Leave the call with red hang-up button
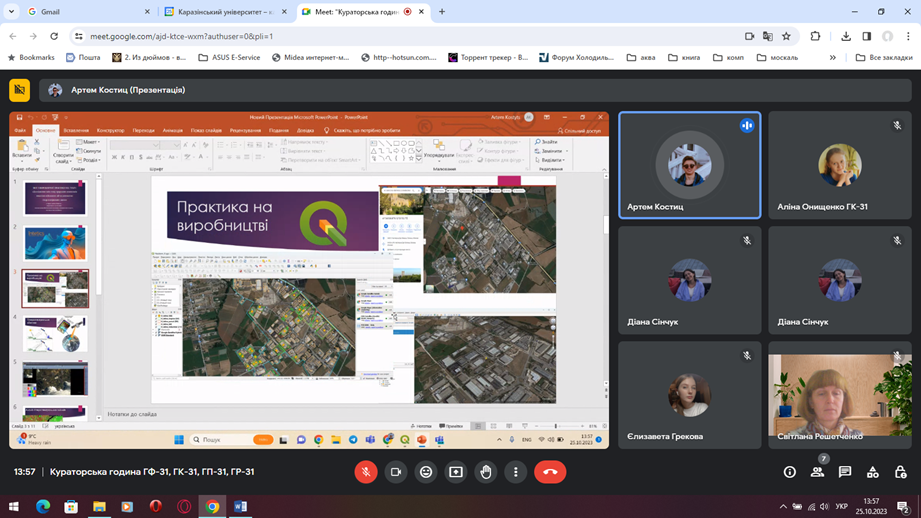921x518 pixels. [x=550, y=472]
